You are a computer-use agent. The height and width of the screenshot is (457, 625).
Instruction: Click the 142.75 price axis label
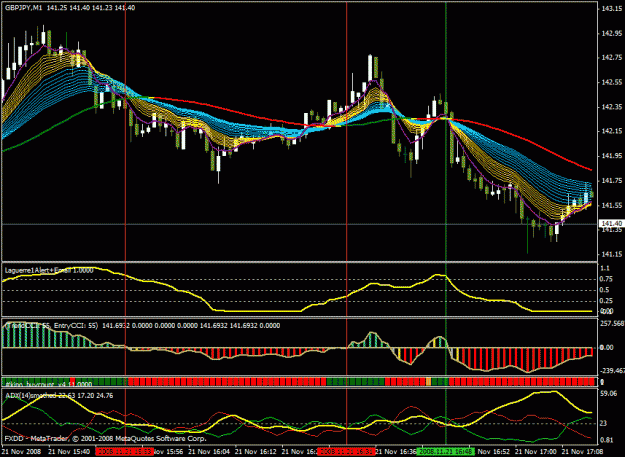612,58
